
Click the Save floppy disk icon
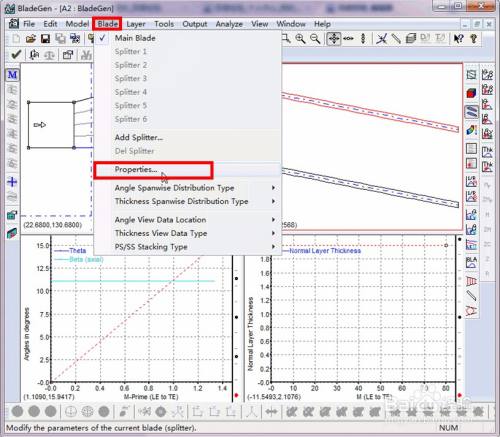[x=45, y=39]
